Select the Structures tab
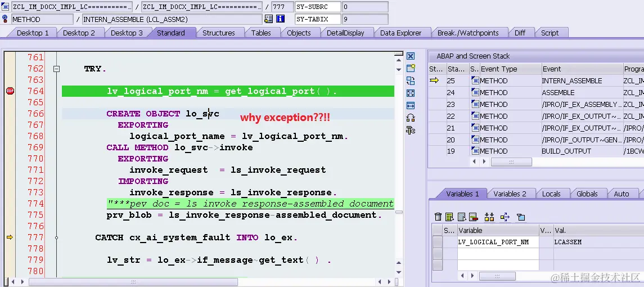 (218, 33)
